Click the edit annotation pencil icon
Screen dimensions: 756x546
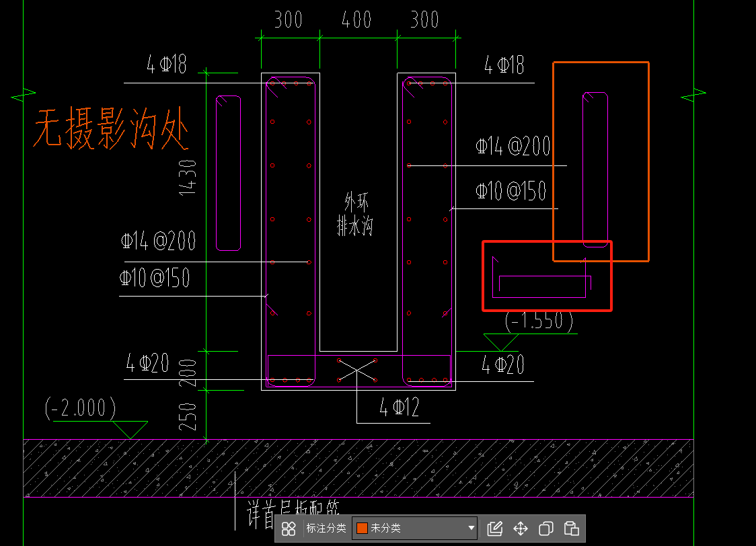494,529
